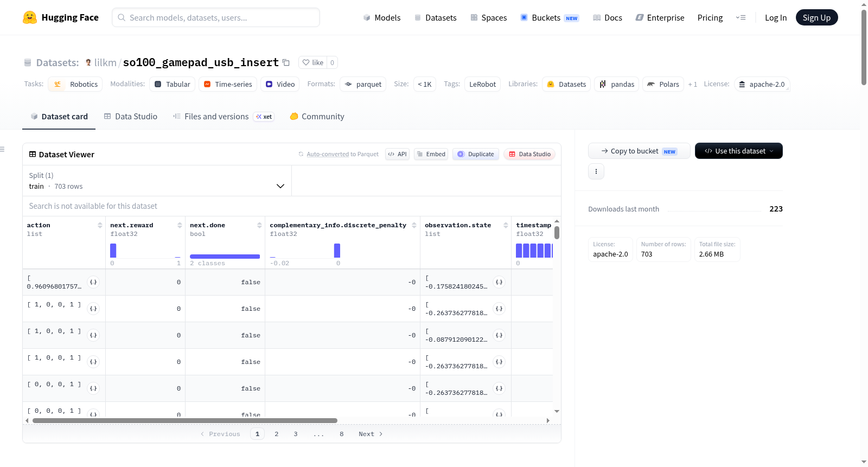868x467 pixels.
Task: Click in the search models, datasets, users field
Action: (216, 17)
